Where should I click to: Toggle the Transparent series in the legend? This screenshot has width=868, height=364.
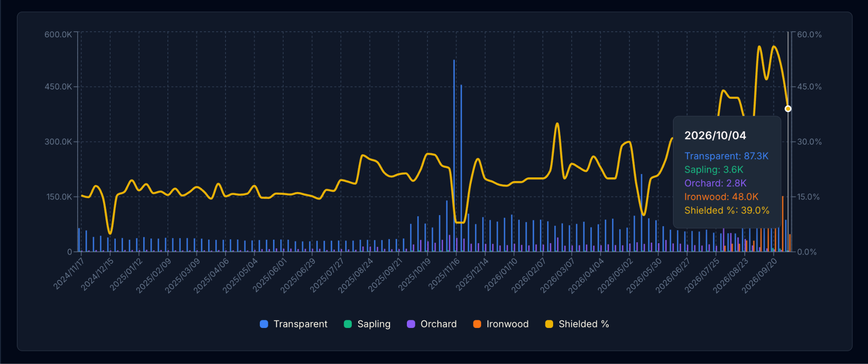pyautogui.click(x=294, y=324)
